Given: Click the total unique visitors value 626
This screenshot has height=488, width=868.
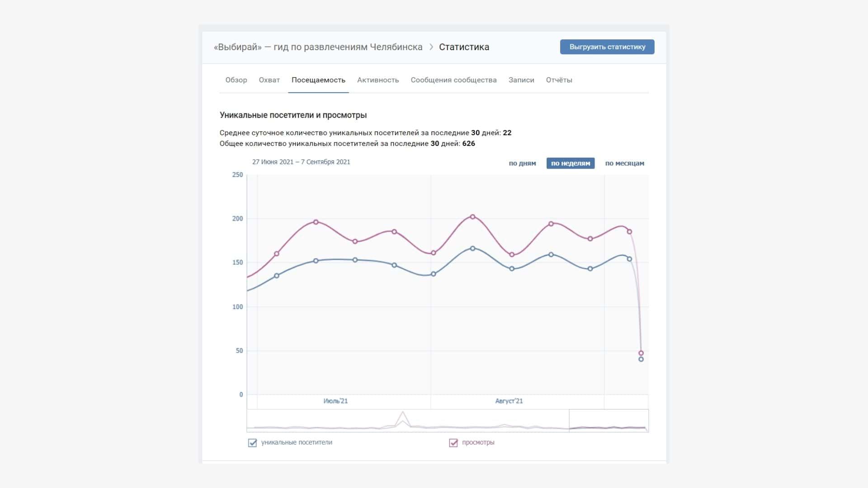Looking at the screenshot, I should click(x=469, y=144).
